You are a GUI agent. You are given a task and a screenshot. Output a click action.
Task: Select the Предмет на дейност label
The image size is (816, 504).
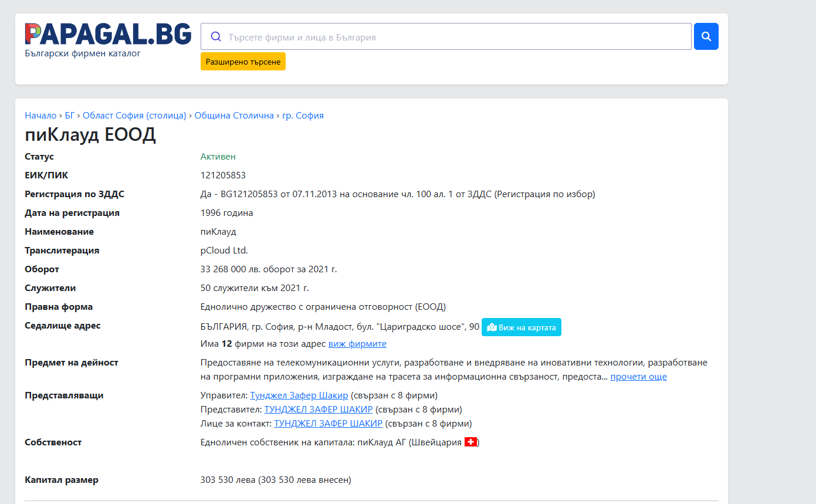tap(72, 363)
